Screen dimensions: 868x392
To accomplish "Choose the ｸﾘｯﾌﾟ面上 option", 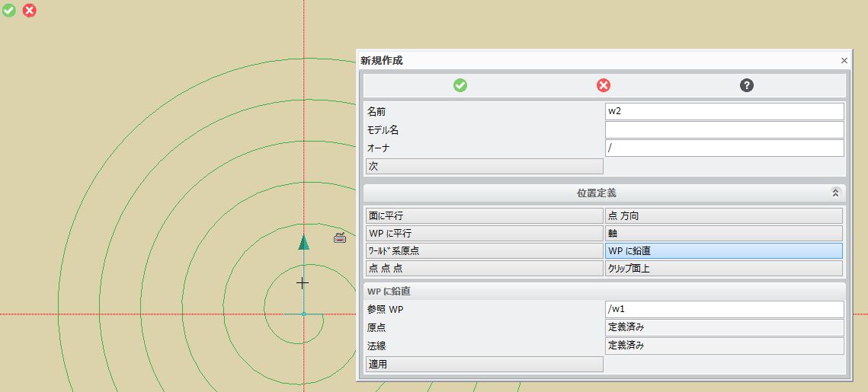I will coord(724,269).
